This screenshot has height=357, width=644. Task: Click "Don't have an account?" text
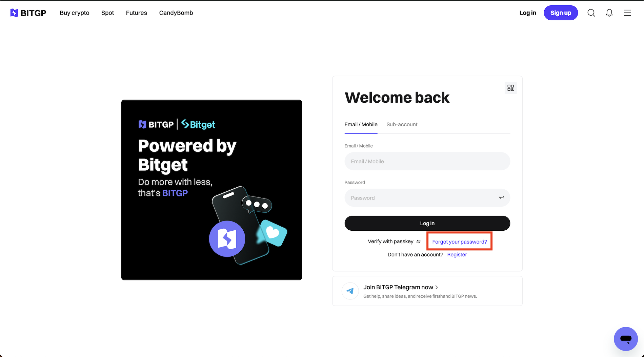(x=415, y=255)
